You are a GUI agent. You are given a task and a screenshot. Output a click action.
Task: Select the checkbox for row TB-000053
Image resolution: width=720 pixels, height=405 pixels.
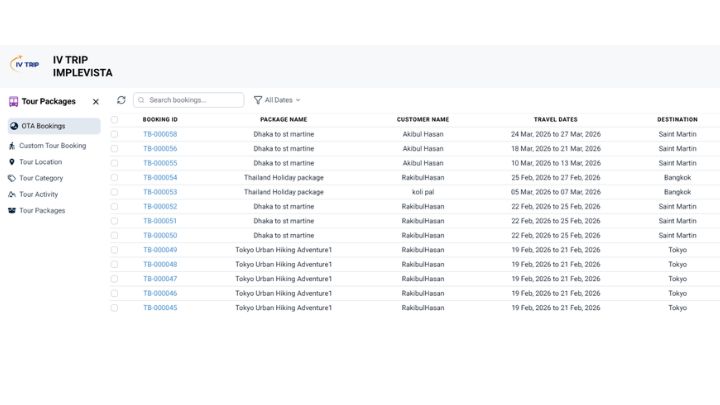pos(114,192)
